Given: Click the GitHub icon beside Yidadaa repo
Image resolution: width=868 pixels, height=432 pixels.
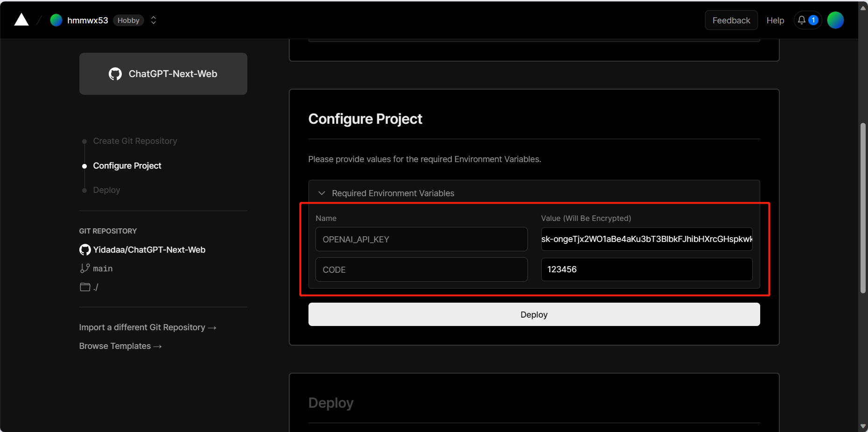Looking at the screenshot, I should coord(85,250).
